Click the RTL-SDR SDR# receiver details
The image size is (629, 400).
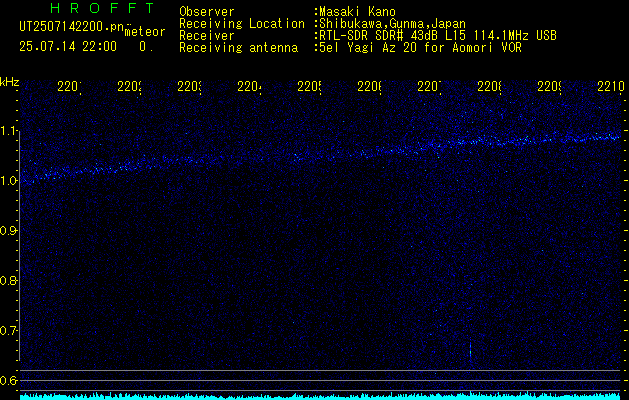click(x=436, y=36)
